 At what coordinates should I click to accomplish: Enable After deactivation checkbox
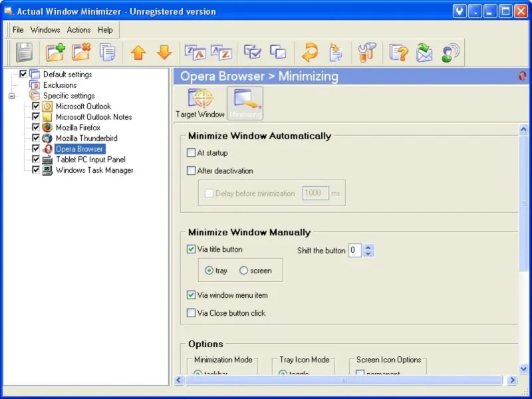[x=191, y=170]
